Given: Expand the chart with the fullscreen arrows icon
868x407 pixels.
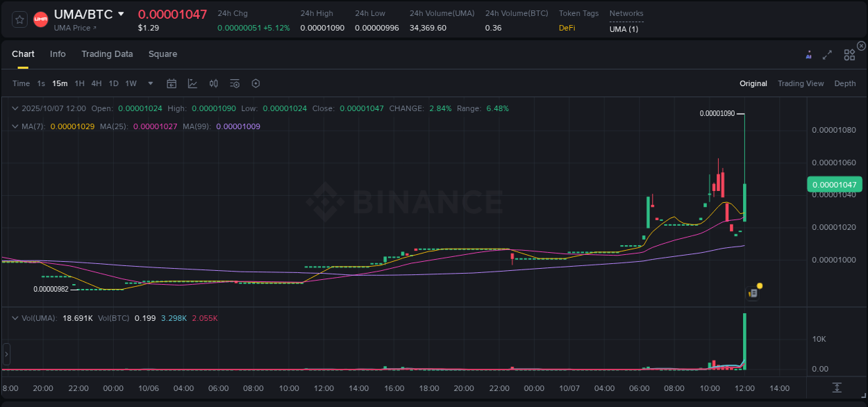Looking at the screenshot, I should tap(828, 54).
